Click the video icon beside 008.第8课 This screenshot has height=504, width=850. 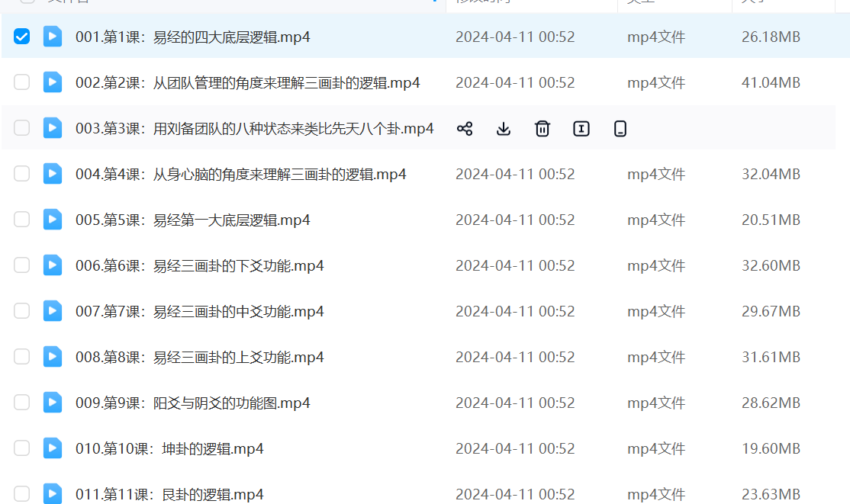coord(53,357)
